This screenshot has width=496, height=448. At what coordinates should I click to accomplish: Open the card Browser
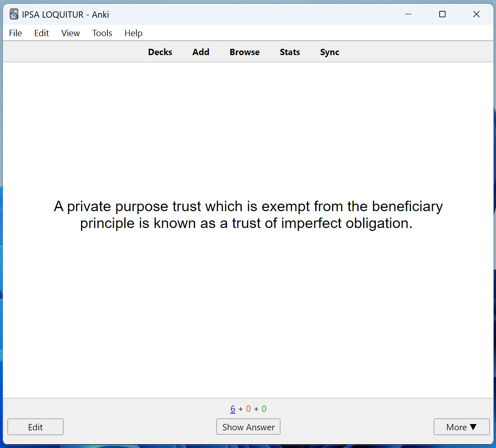click(x=245, y=52)
